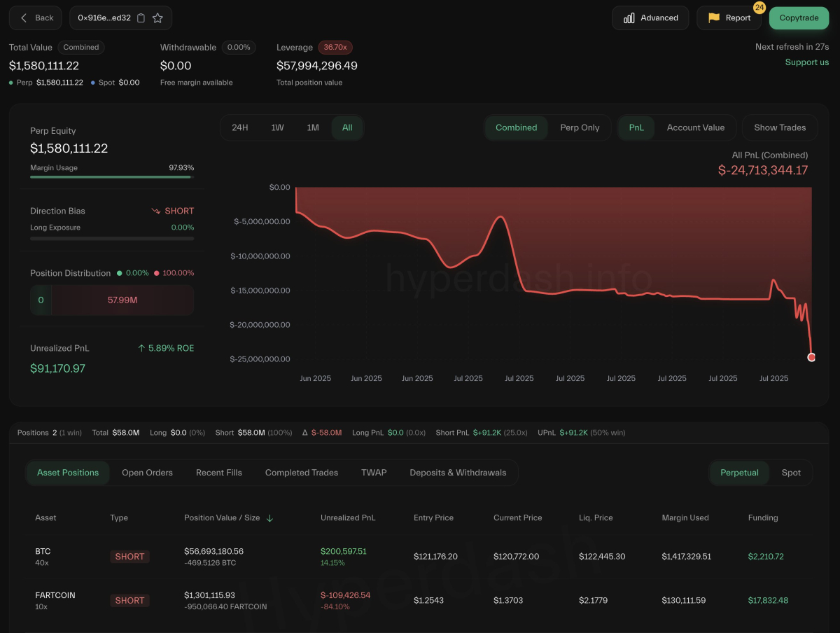Click the Unrealized PnL column header
840x633 pixels.
click(x=348, y=518)
